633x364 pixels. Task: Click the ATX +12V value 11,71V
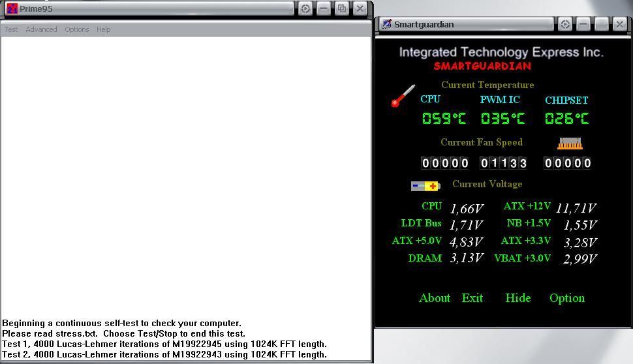(x=576, y=208)
